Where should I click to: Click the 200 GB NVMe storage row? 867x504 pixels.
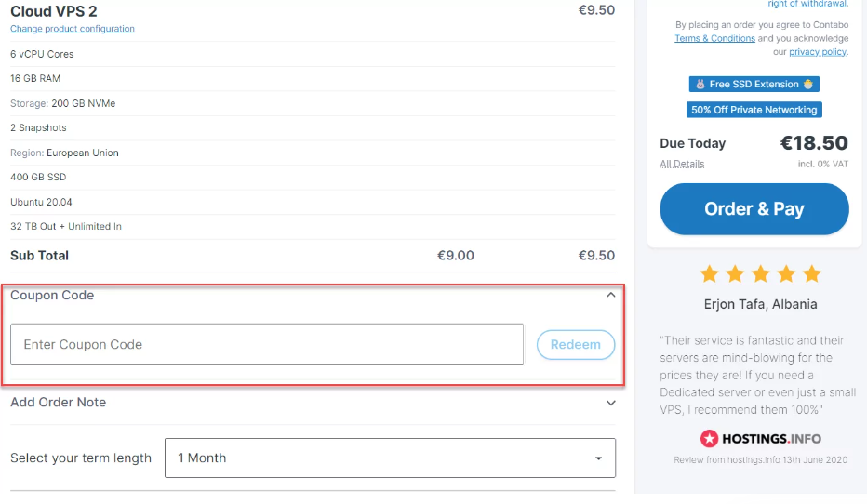[313, 103]
